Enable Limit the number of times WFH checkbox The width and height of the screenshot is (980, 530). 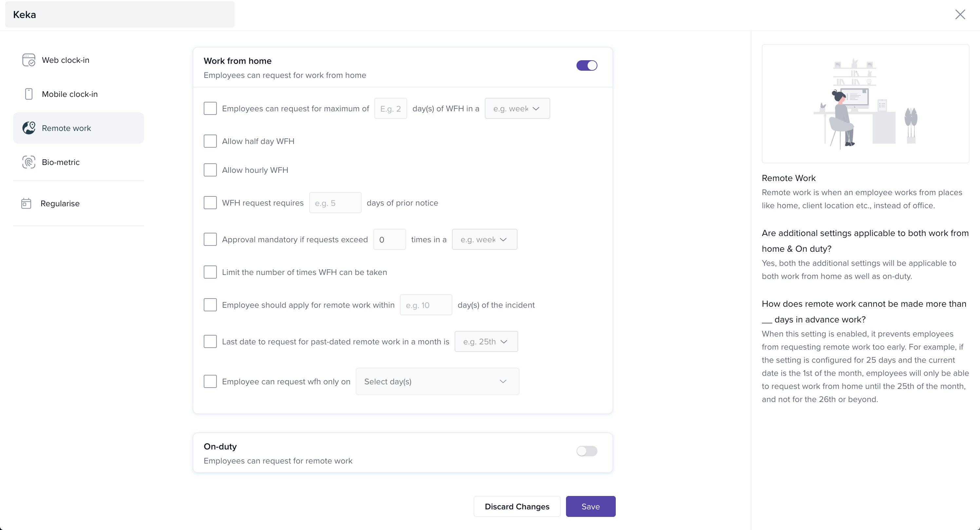tap(210, 272)
